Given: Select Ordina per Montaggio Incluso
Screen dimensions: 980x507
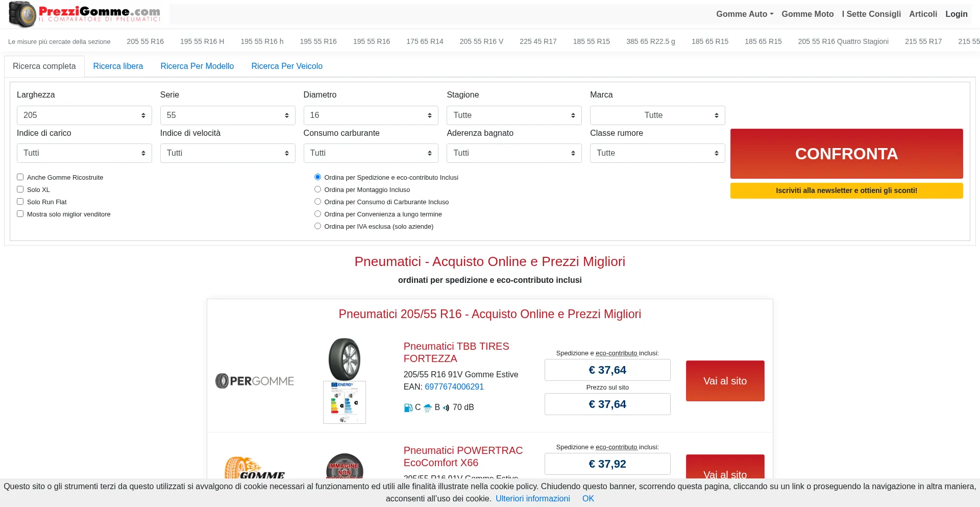Looking at the screenshot, I should [x=317, y=189].
